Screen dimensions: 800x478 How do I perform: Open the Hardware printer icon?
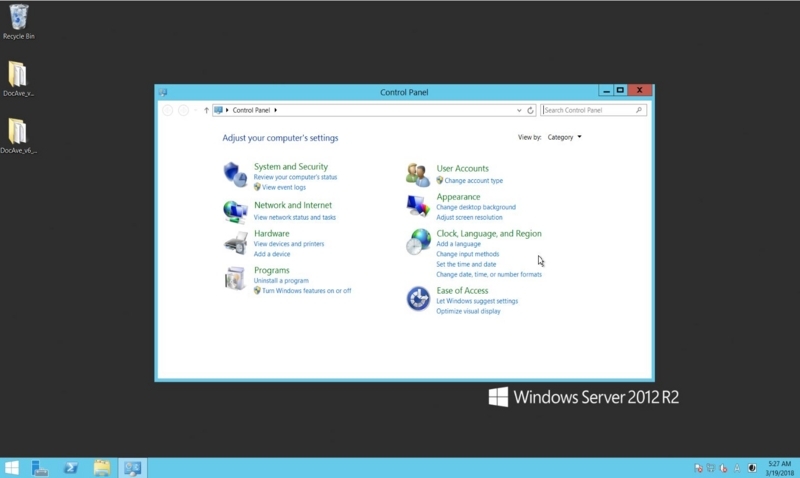pos(235,243)
